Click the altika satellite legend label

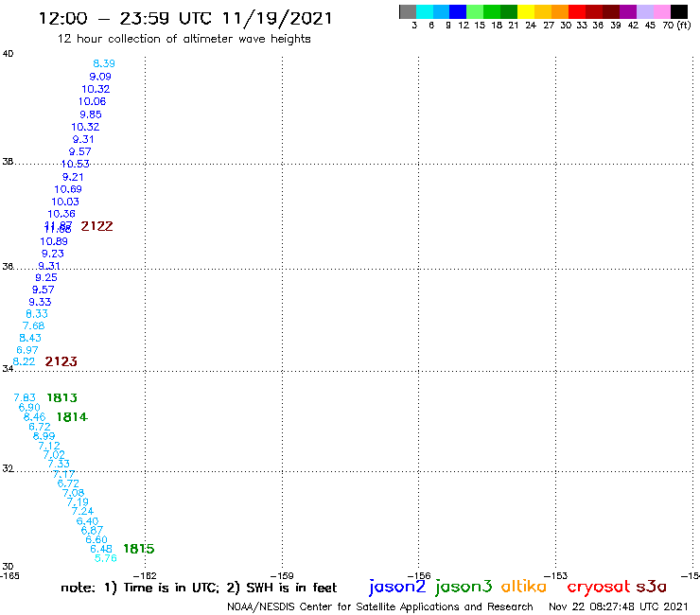tap(524, 587)
